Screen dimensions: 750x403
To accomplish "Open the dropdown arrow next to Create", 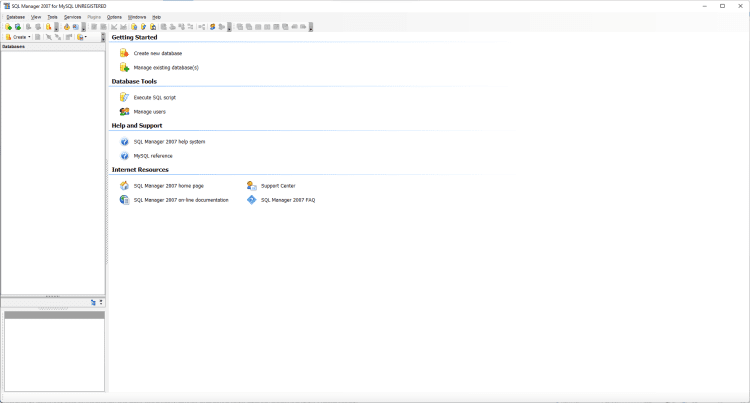I will click(x=29, y=37).
